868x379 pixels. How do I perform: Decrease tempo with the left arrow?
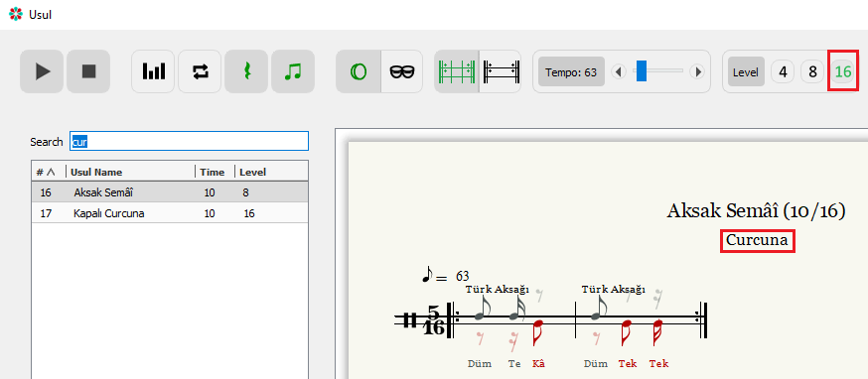(619, 71)
